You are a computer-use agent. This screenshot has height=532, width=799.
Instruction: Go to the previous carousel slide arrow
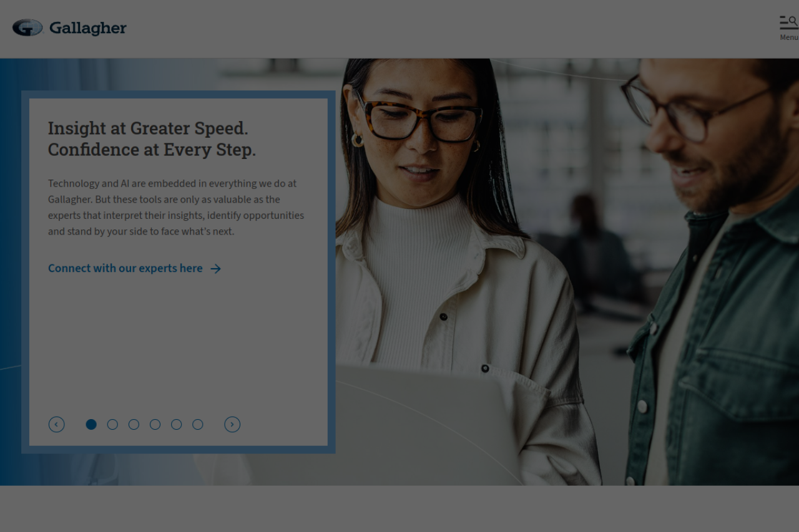click(56, 425)
